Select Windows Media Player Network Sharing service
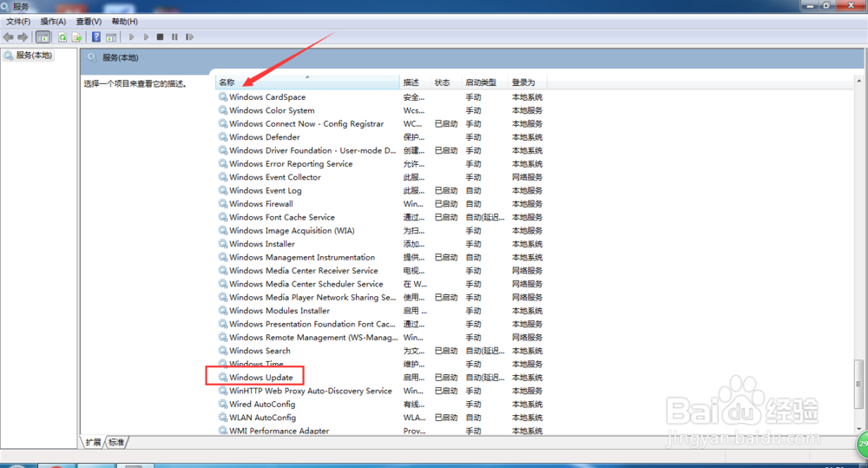868x468 pixels. [312, 297]
